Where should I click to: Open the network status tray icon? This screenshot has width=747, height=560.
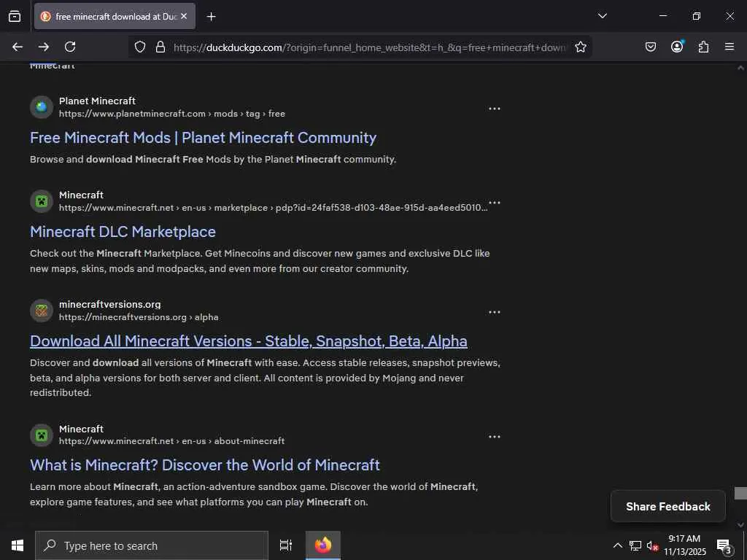[635, 545]
